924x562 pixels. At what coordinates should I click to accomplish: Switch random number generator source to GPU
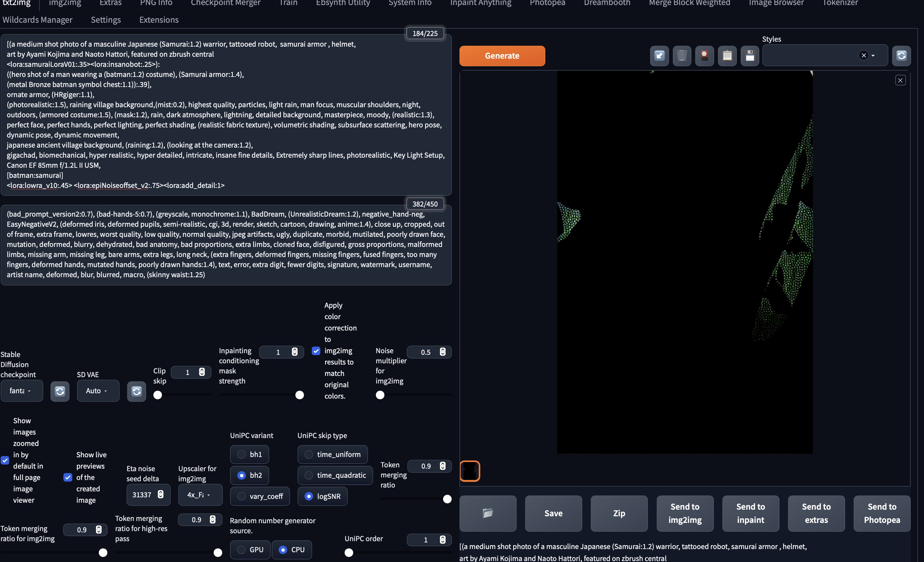click(x=241, y=550)
